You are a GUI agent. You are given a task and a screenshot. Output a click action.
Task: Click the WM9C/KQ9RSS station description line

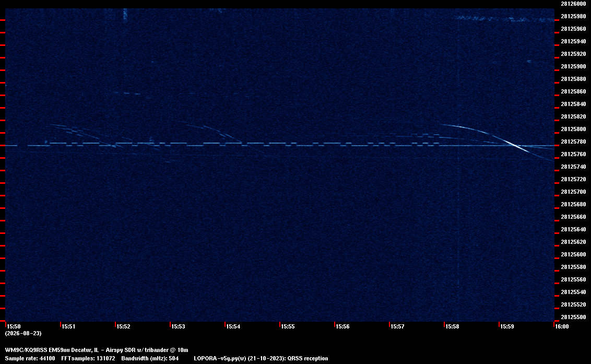(97, 350)
